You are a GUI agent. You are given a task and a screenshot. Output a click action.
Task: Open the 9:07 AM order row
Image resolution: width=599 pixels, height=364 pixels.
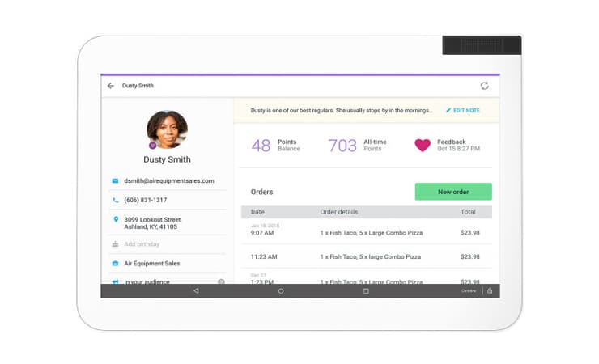366,233
